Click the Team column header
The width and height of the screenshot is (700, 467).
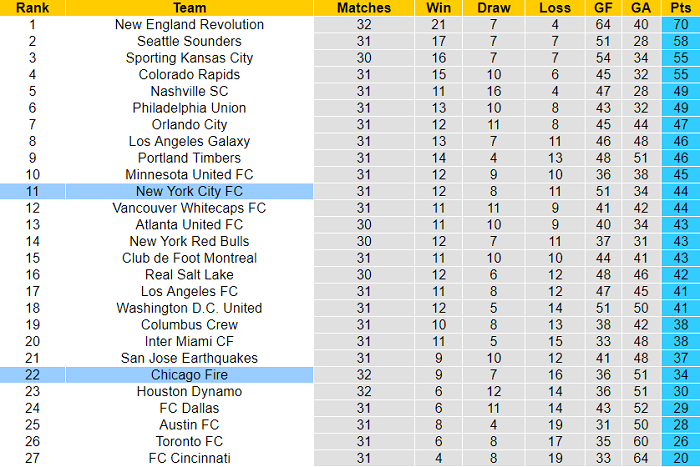pos(189,8)
